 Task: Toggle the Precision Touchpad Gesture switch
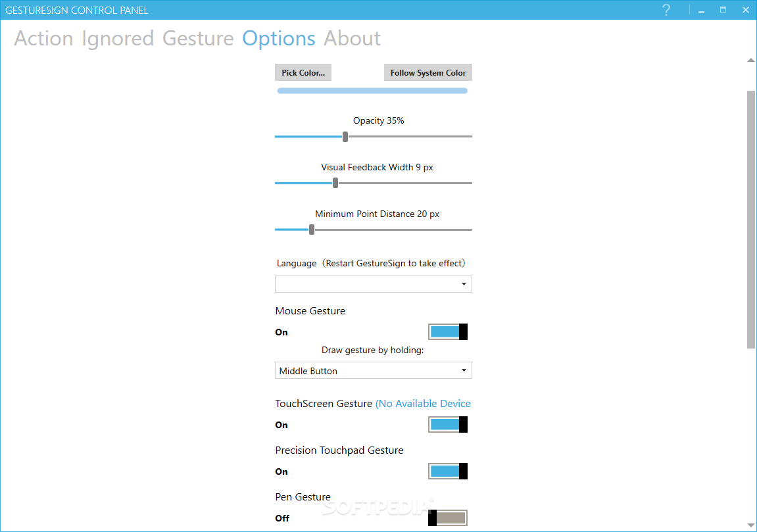click(447, 472)
